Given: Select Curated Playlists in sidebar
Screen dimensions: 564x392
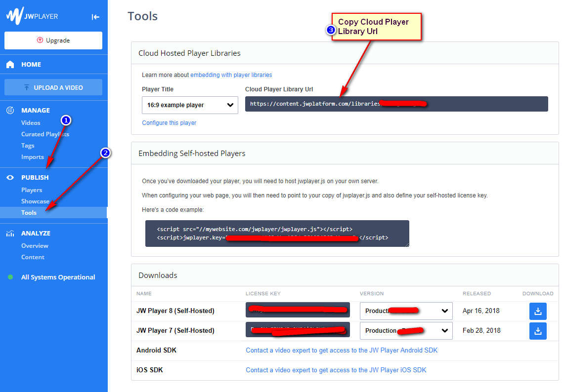Looking at the screenshot, I should pyautogui.click(x=45, y=134).
